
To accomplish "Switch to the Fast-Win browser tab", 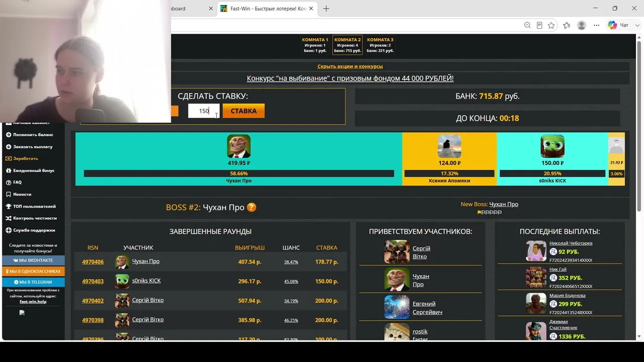I will pyautogui.click(x=268, y=9).
